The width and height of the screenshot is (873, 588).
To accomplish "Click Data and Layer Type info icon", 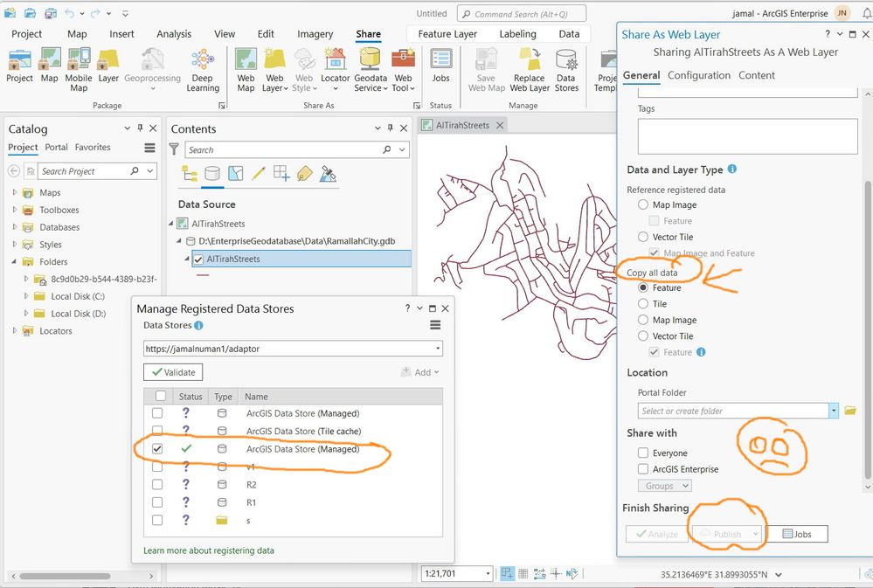I will tap(732, 169).
